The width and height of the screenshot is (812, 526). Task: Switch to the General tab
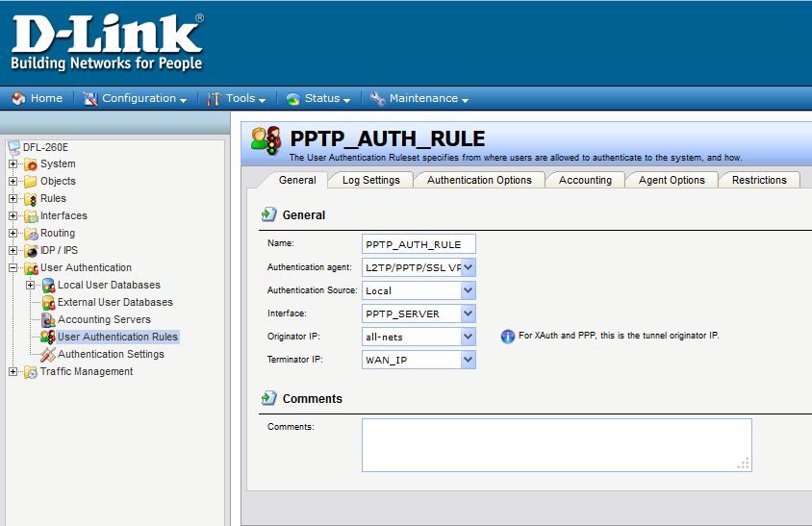297,180
